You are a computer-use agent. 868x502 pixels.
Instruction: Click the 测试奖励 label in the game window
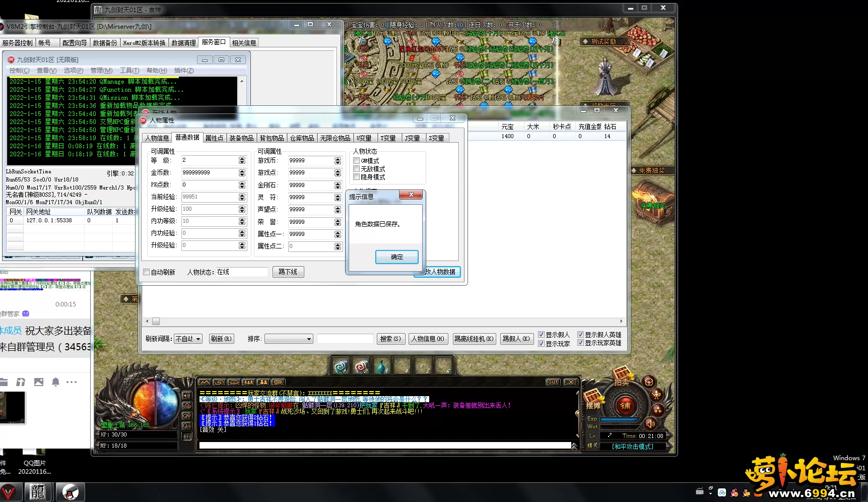[603, 41]
